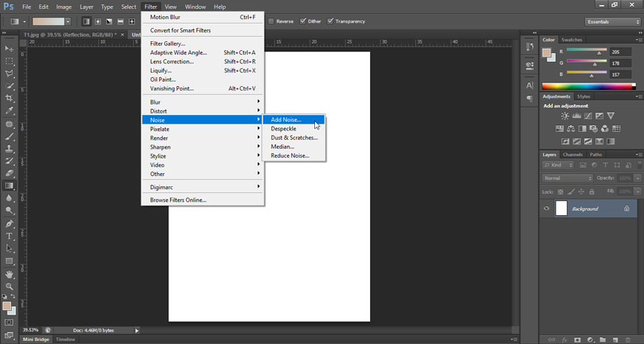
Task: Select the Hand tool
Action: click(10, 273)
